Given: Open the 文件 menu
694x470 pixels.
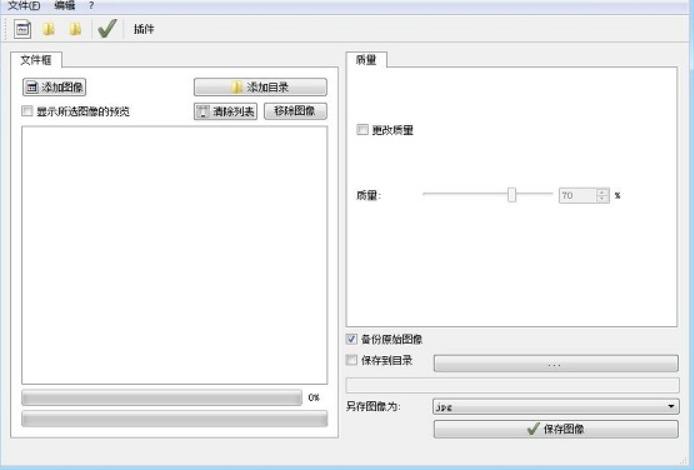Looking at the screenshot, I should click(x=24, y=6).
